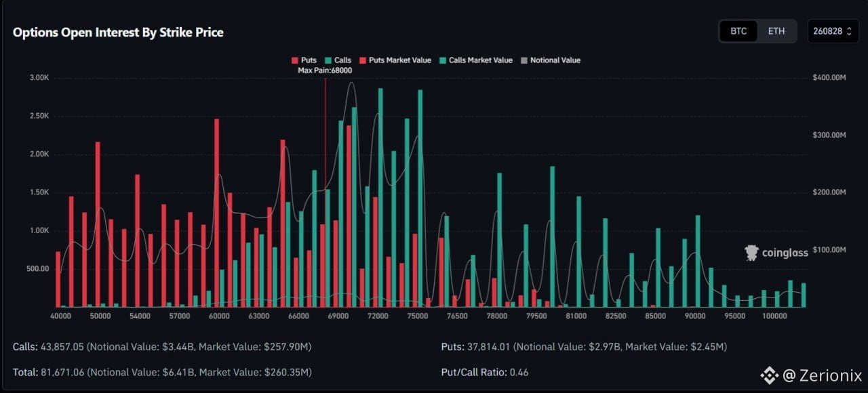The height and width of the screenshot is (393, 868).
Task: Click the 57000 strike label
Action: pyautogui.click(x=179, y=316)
